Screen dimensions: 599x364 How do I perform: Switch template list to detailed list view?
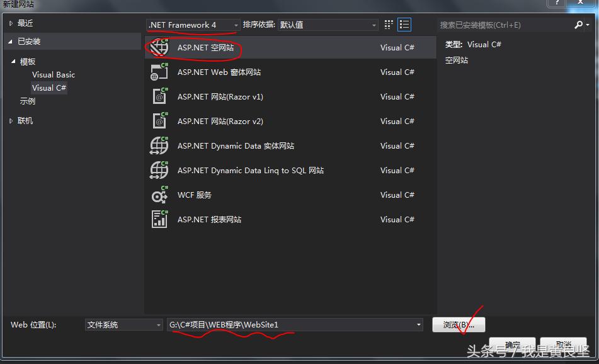(x=403, y=24)
